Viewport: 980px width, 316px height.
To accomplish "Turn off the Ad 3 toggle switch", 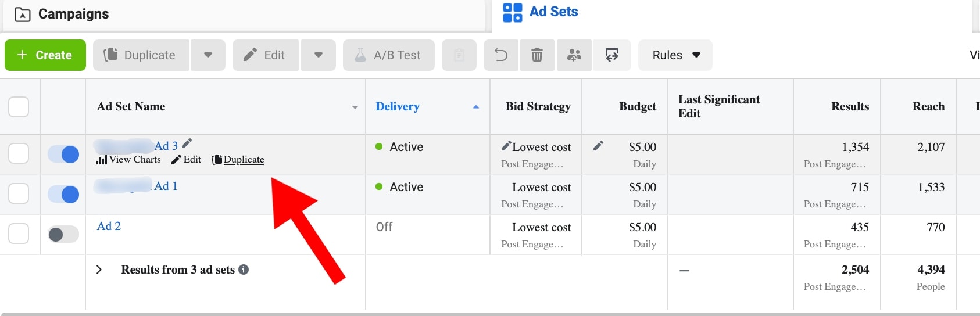I will [x=63, y=155].
